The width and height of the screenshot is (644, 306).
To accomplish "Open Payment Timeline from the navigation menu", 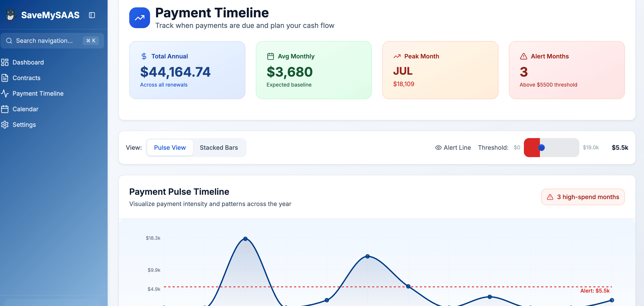I will click(38, 93).
